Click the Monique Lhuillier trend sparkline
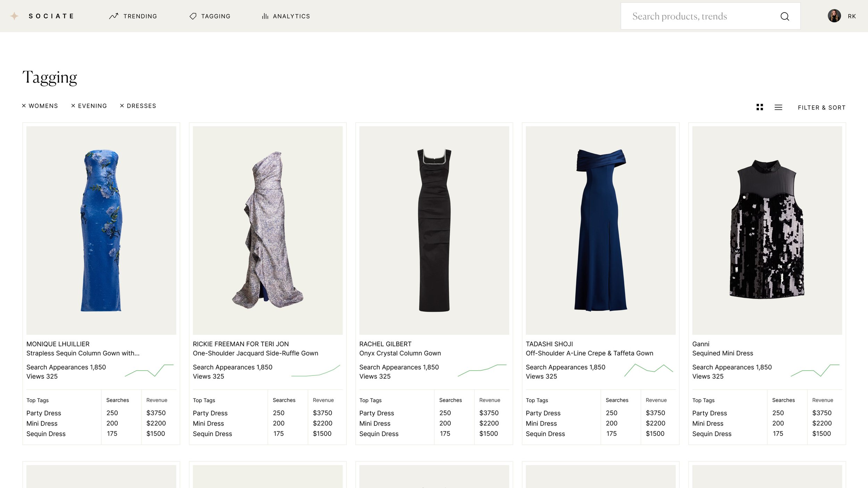868x488 pixels. [x=149, y=370]
